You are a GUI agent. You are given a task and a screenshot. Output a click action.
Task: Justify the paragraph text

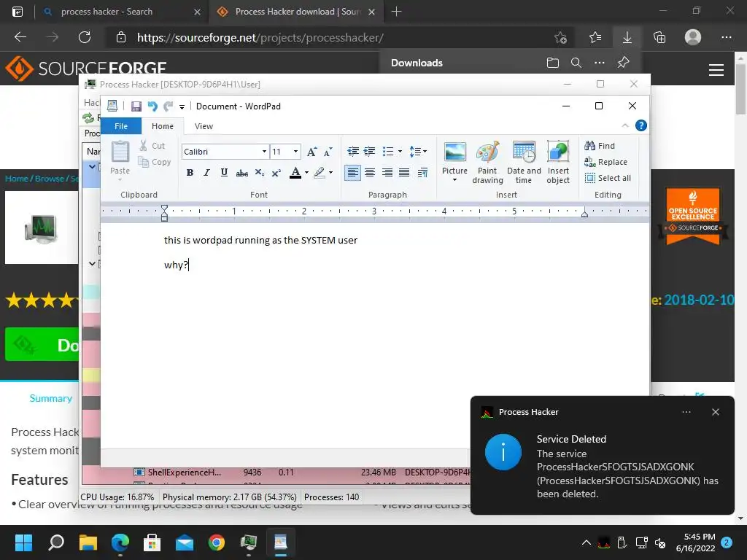[404, 172]
